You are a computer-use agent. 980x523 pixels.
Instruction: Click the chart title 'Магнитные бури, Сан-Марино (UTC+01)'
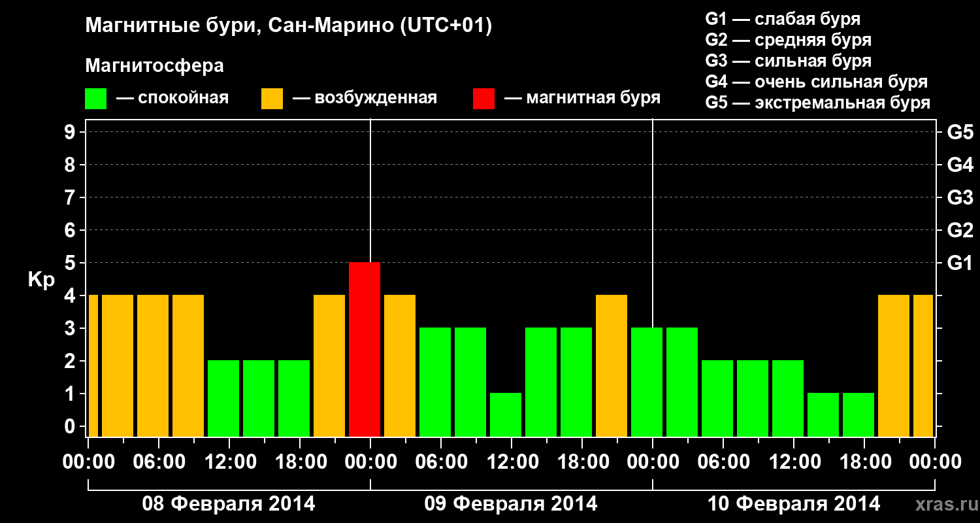288,27
